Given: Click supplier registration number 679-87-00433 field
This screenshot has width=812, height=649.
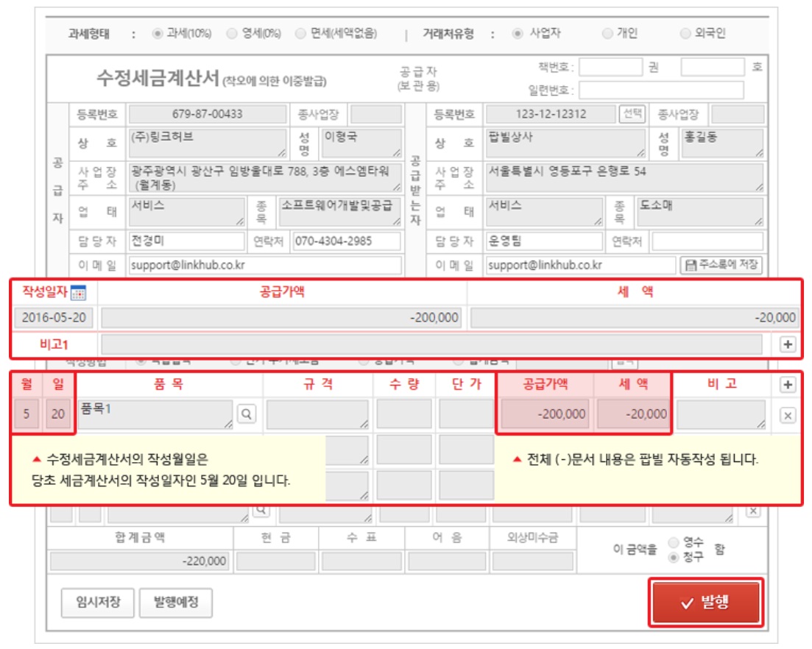Looking at the screenshot, I should point(207,114).
